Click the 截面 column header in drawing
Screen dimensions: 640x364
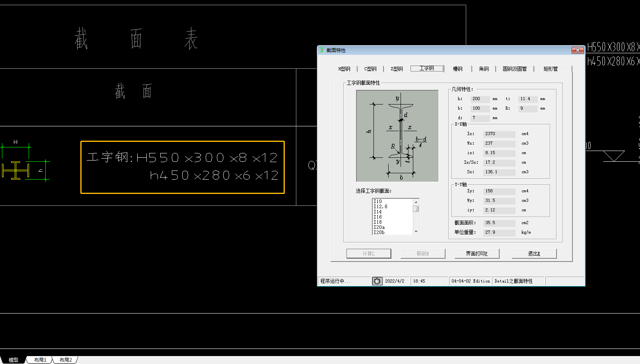coord(134,91)
